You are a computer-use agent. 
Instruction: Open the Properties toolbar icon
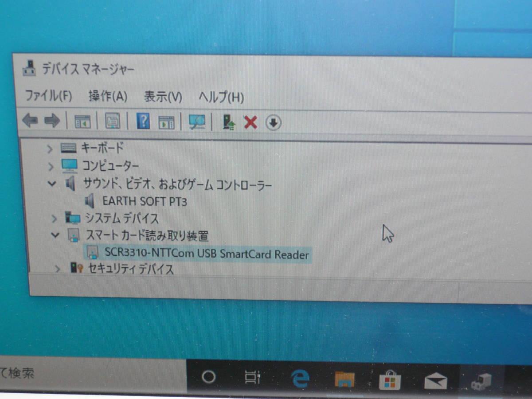pos(112,121)
